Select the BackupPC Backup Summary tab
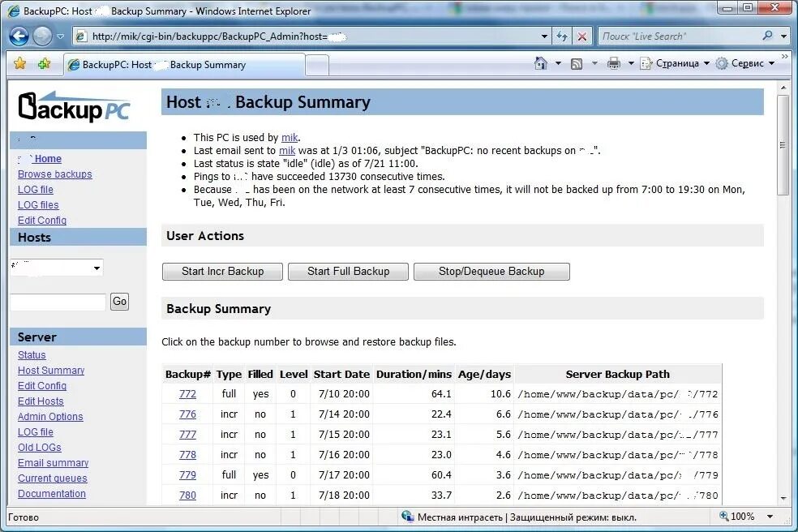Viewport: 798px width, 532px height. pos(184,65)
